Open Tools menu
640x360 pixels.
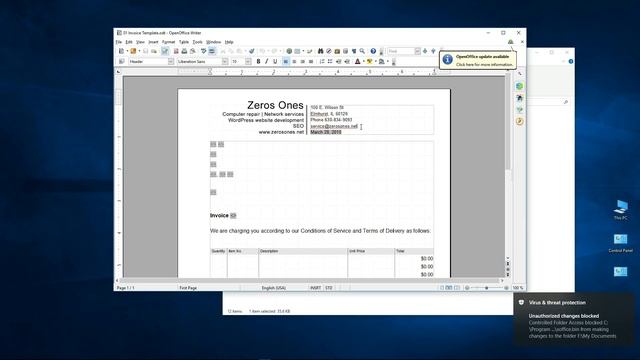click(x=198, y=42)
